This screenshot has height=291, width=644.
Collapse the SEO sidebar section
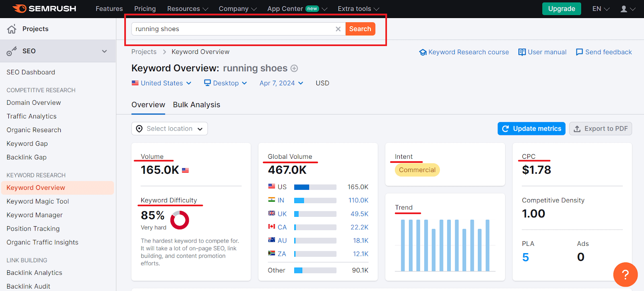point(105,51)
